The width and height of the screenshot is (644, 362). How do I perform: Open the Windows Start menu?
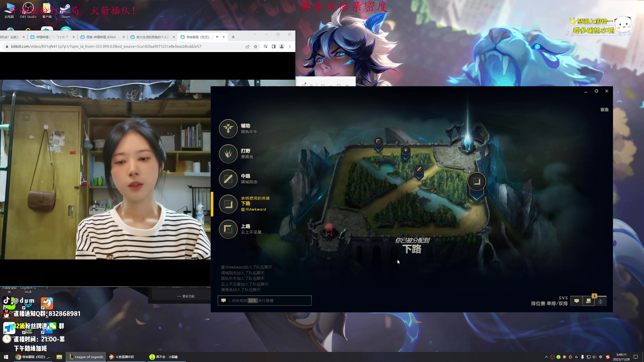click(x=6, y=357)
